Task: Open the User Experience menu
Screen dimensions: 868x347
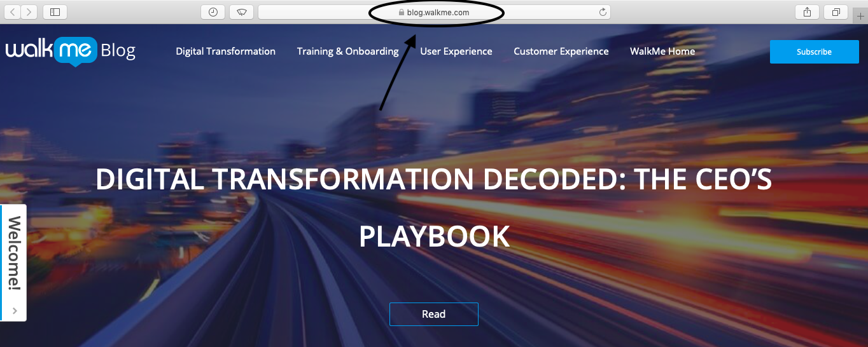Action: coord(456,51)
